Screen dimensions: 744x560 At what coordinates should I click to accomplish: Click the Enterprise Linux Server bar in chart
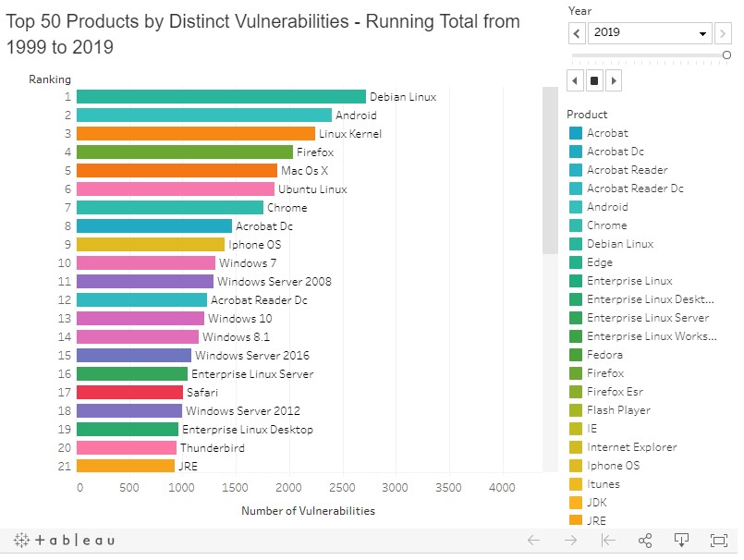132,374
